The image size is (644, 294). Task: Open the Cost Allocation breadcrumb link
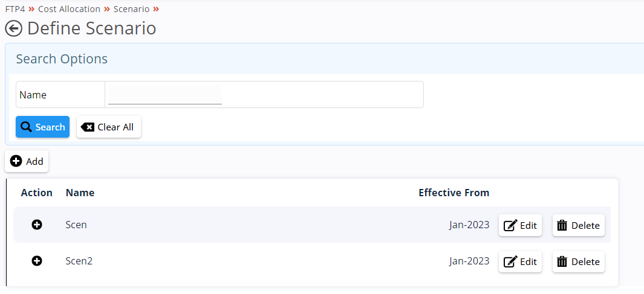pos(69,9)
